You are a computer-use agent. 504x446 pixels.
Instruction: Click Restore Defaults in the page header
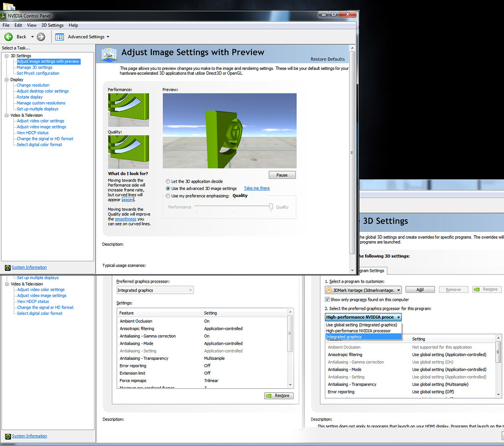(x=327, y=59)
